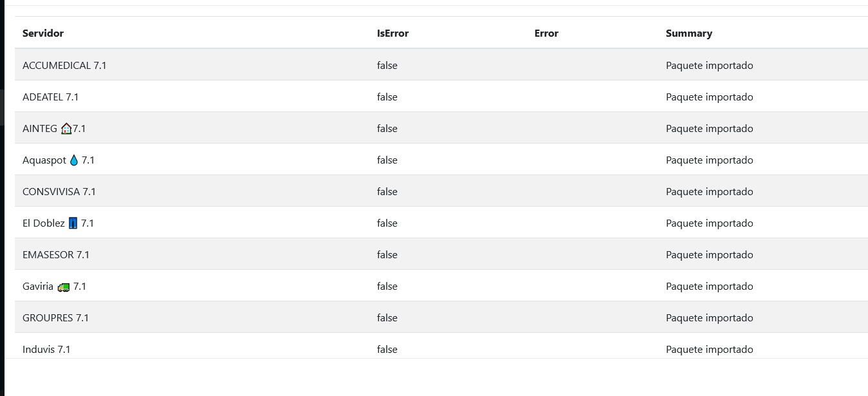
Task: Click the door icon beside El Doblez
Action: pos(73,223)
